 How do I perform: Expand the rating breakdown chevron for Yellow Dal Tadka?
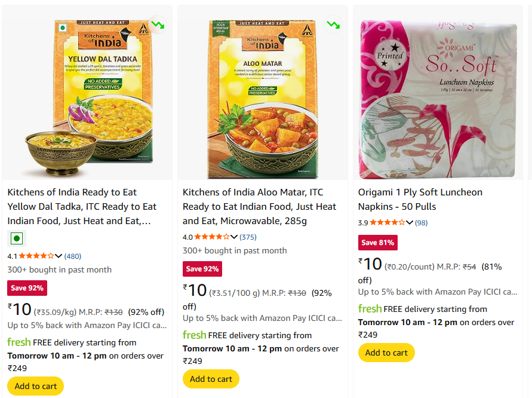pos(59,256)
